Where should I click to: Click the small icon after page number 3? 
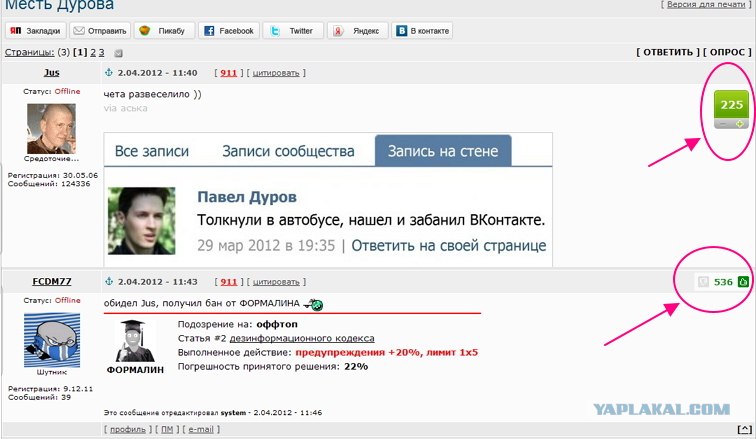(118, 53)
